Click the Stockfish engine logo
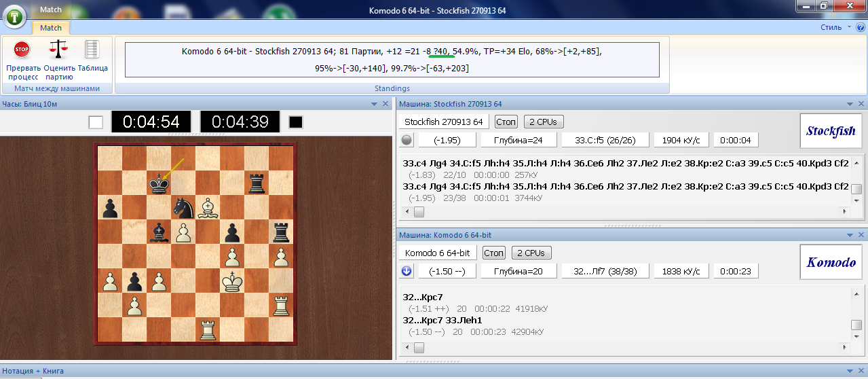868x379 pixels. click(x=830, y=132)
